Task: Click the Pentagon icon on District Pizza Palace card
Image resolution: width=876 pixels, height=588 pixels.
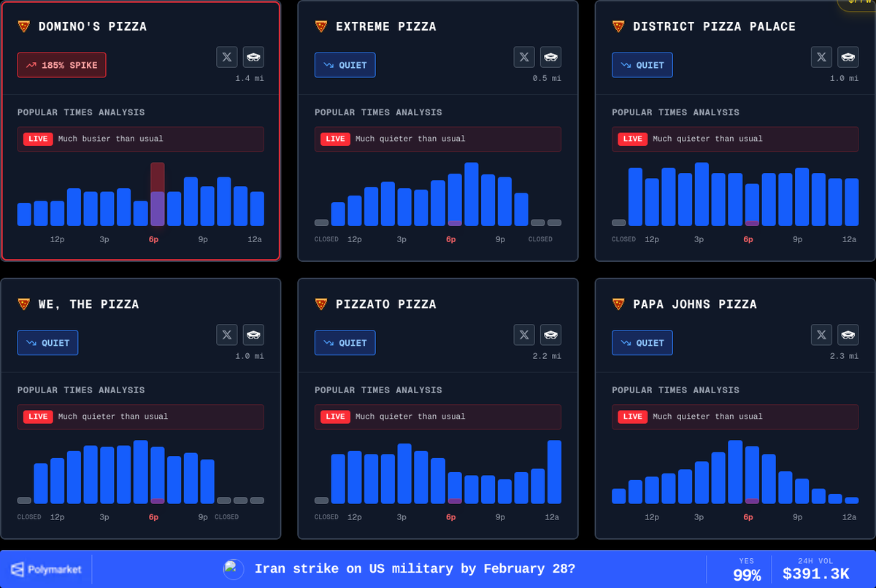Action: tap(848, 57)
